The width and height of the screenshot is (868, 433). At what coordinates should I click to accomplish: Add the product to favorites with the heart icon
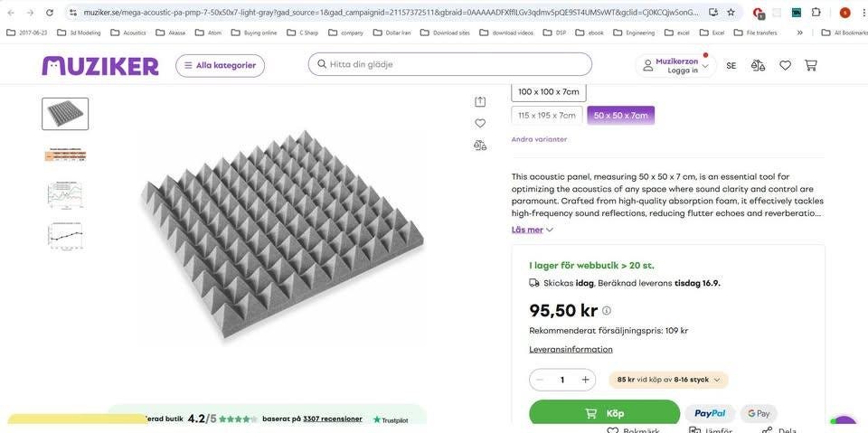480,123
